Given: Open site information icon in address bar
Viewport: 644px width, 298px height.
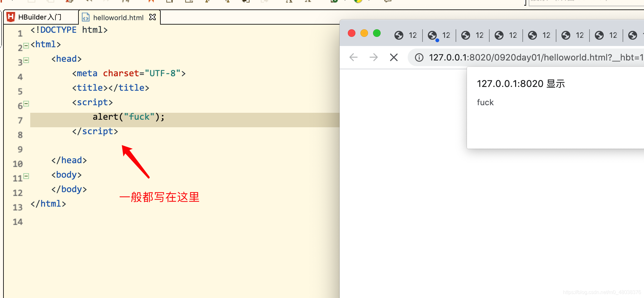Looking at the screenshot, I should (x=419, y=58).
